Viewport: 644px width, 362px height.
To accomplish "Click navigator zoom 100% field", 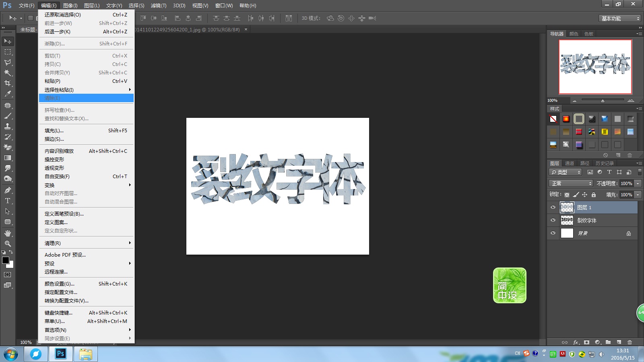I will pyautogui.click(x=557, y=101).
